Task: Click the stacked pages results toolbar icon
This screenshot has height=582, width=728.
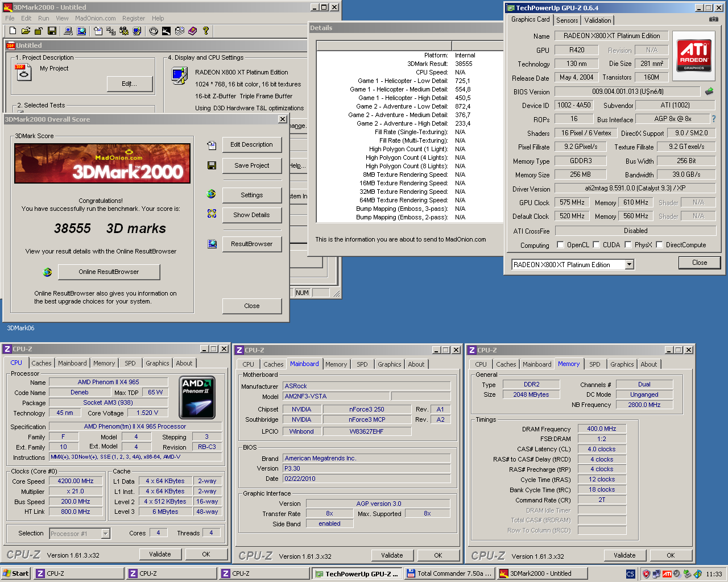Action: coord(180,31)
